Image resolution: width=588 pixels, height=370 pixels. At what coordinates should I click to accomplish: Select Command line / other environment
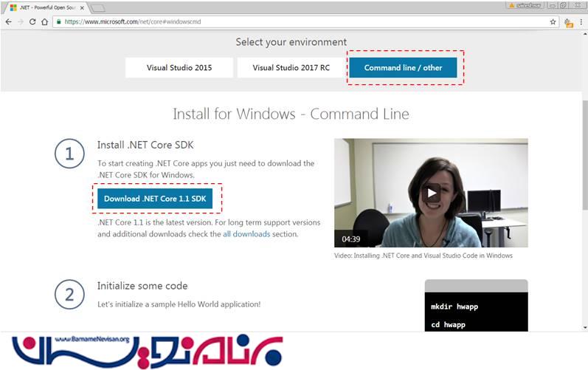(403, 68)
